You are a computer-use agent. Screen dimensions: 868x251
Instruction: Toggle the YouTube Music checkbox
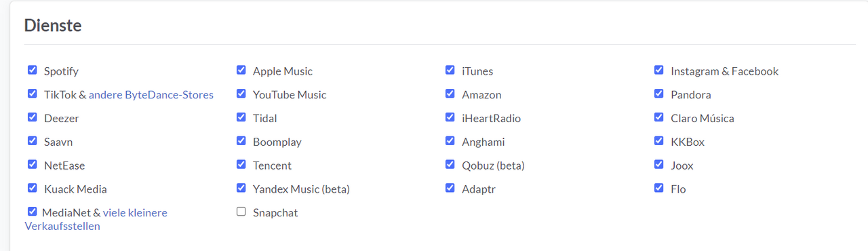pyautogui.click(x=241, y=94)
